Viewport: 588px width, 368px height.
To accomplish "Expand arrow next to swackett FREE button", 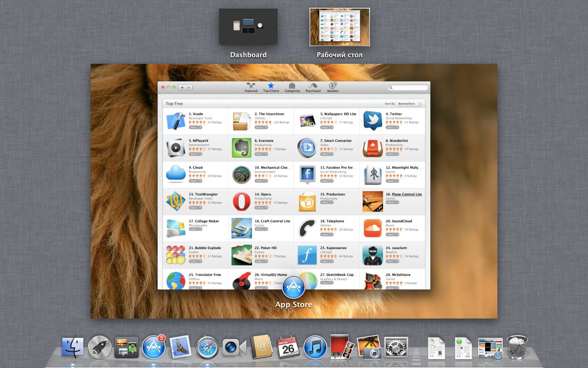I will (x=397, y=261).
